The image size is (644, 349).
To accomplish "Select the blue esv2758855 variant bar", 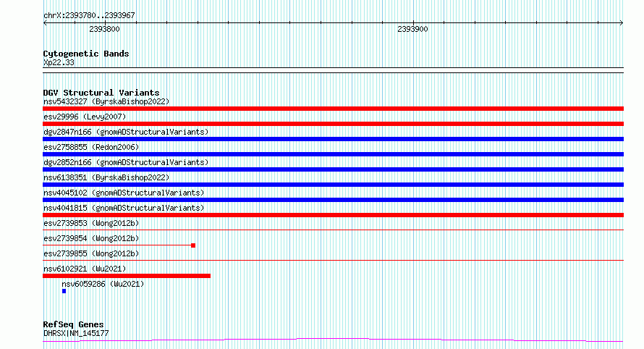I will (x=333, y=154).
